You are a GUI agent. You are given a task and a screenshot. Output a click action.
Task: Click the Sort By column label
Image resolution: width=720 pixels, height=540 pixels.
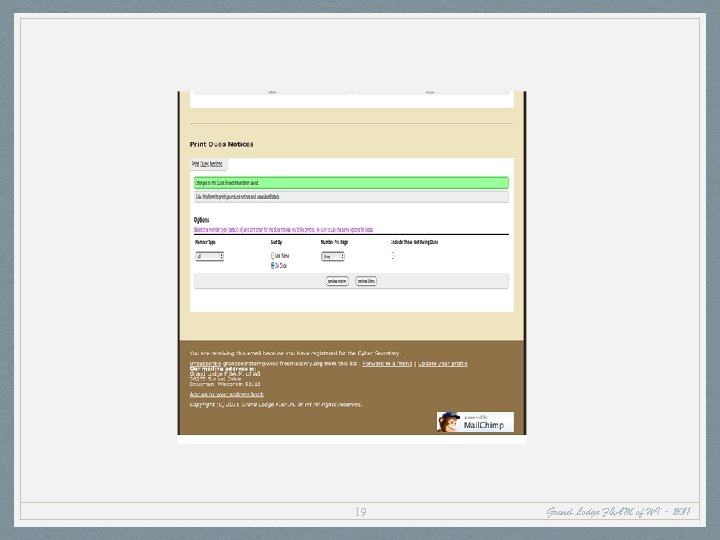pyautogui.click(x=276, y=242)
